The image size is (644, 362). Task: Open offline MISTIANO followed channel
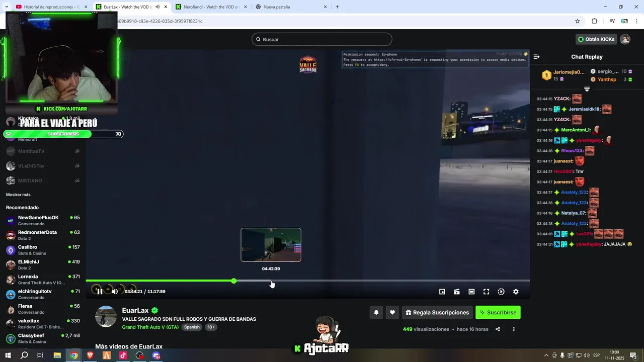click(43, 180)
